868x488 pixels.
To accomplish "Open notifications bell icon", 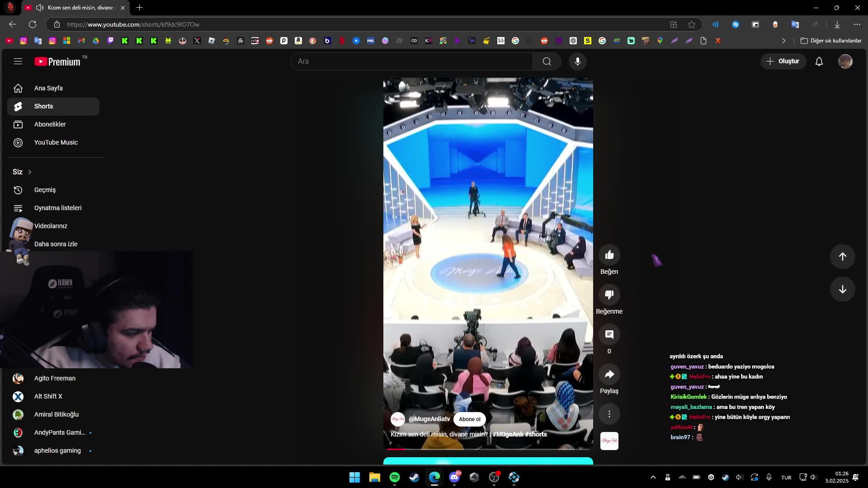I will click(819, 61).
